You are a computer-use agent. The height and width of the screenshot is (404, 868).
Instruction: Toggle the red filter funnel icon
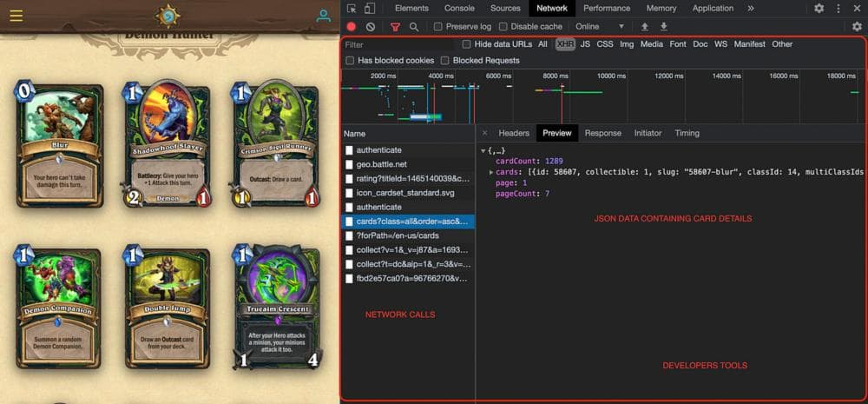tap(395, 27)
